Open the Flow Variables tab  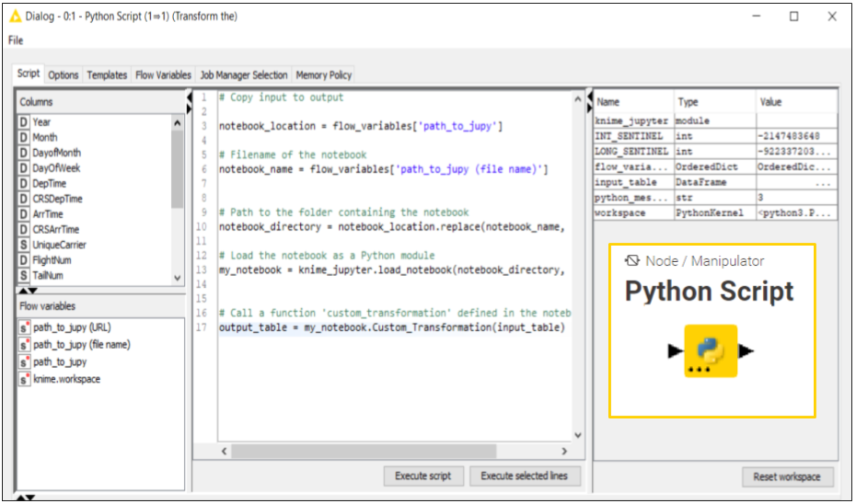[163, 74]
